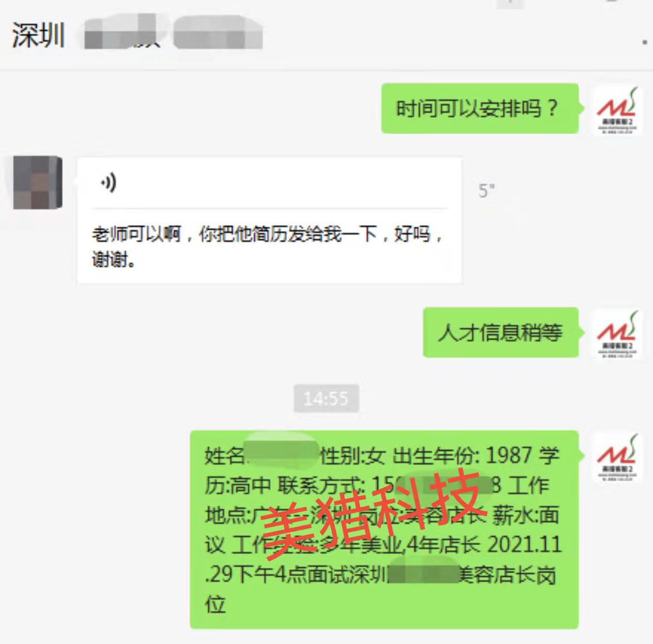
Task: Click the blurred company name after '面试深圳'
Action: [x=423, y=574]
